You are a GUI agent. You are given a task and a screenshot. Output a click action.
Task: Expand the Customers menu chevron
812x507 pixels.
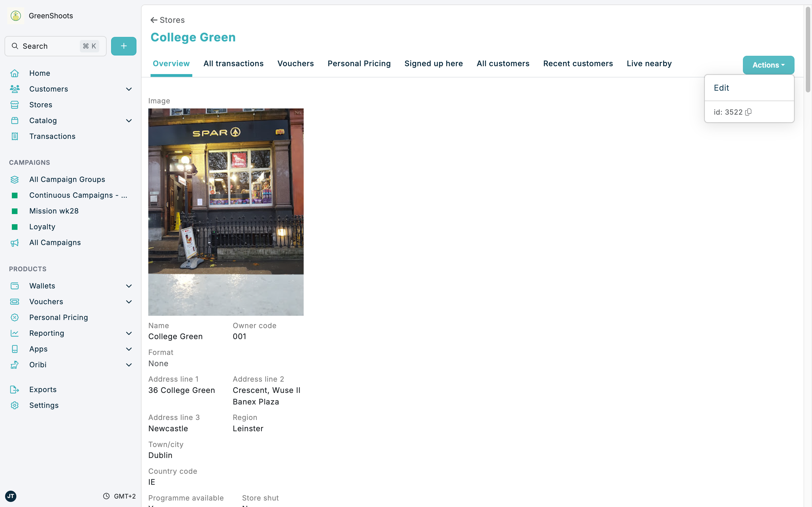click(129, 89)
